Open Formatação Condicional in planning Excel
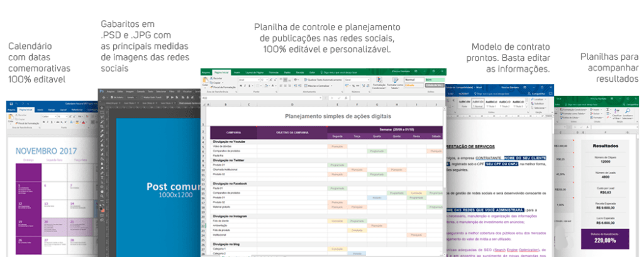644x257 pixels. pyautogui.click(x=379, y=84)
